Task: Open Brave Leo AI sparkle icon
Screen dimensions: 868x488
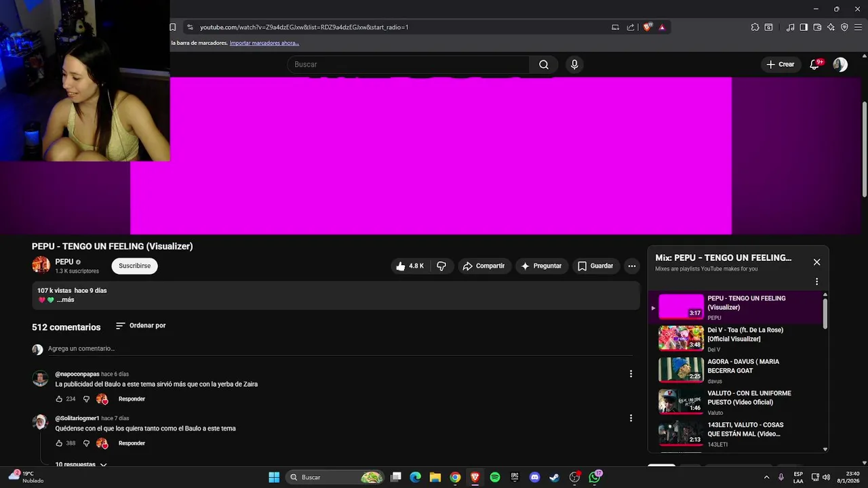Action: click(831, 27)
